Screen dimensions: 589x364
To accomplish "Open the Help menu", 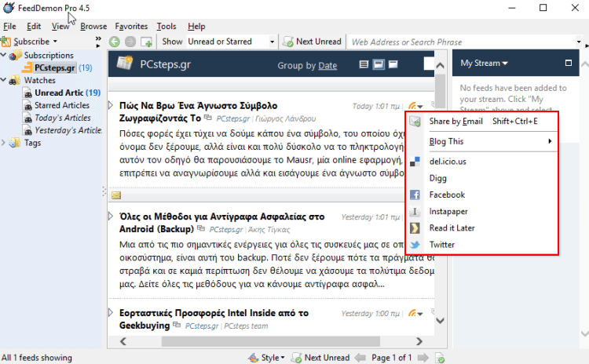I will (196, 26).
